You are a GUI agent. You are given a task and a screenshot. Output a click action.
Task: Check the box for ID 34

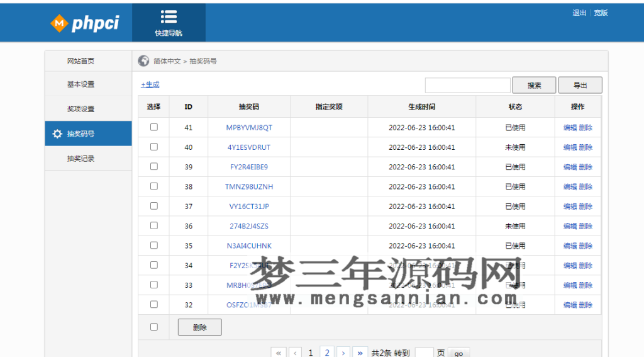[154, 265]
